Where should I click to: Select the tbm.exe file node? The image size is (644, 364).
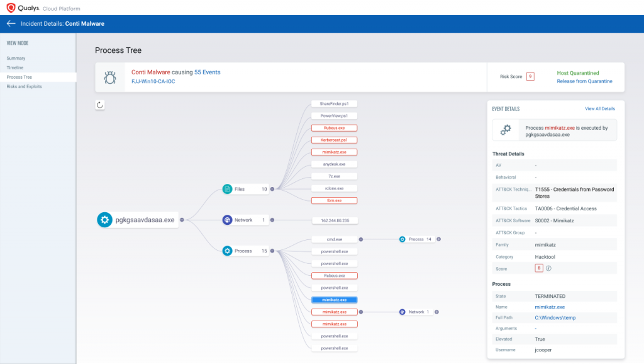(x=335, y=201)
